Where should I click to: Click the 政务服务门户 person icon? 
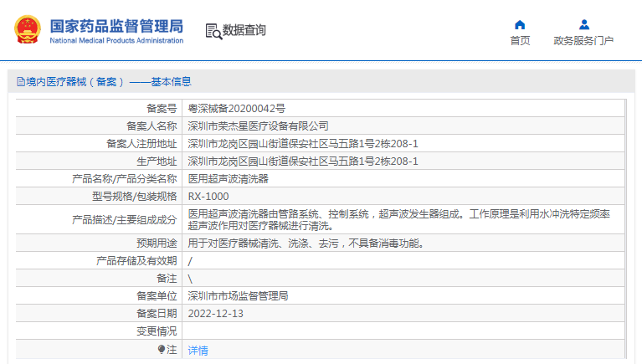[x=584, y=25]
